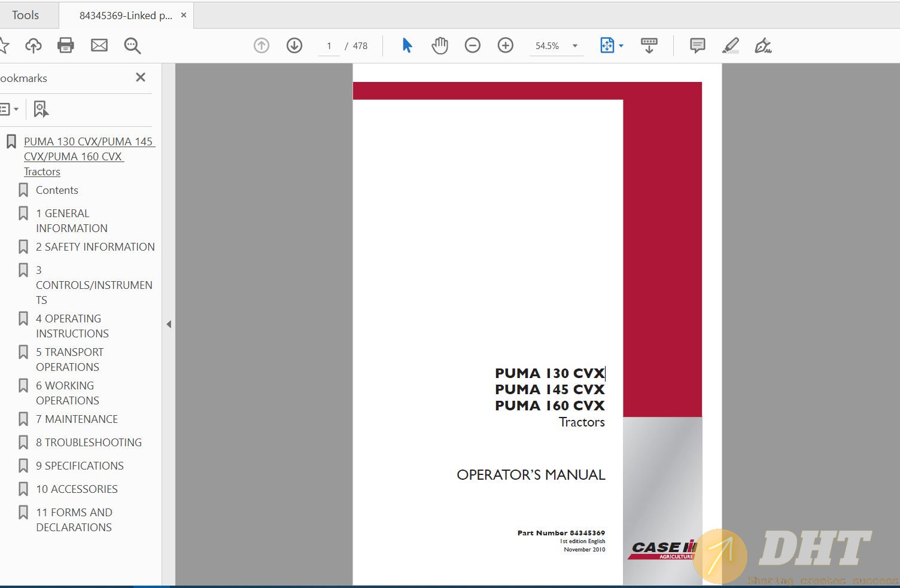Expand the fit page options dropdown

(621, 46)
